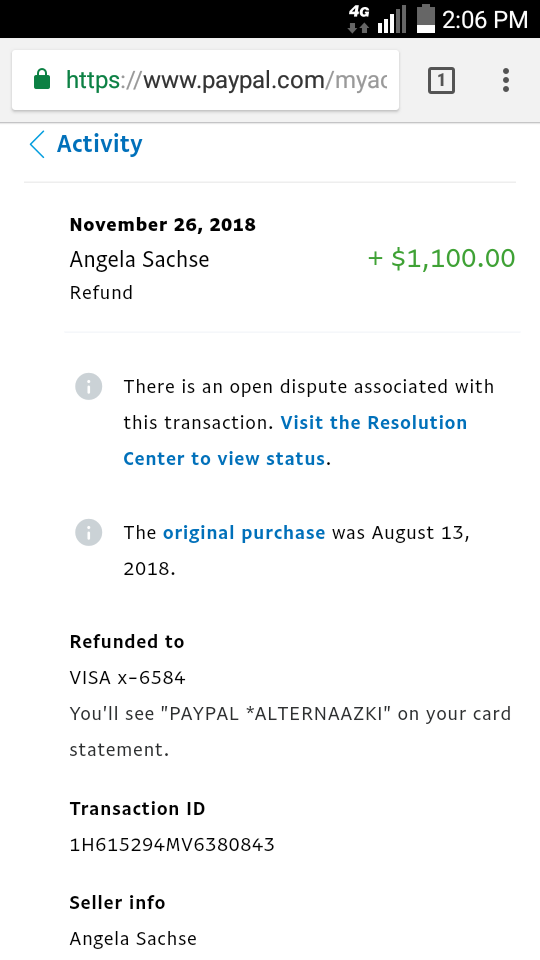Tap the info icon beside the dispute notice
The width and height of the screenshot is (540, 960).
tap(89, 387)
